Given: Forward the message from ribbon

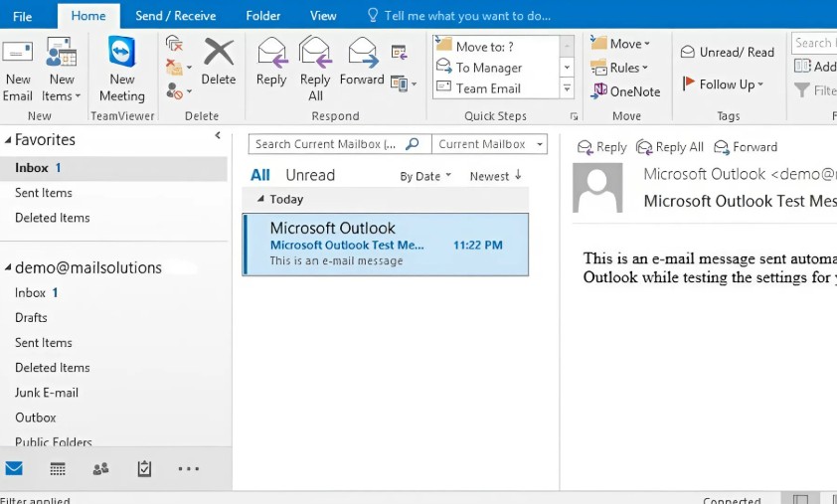Looking at the screenshot, I should tap(363, 62).
